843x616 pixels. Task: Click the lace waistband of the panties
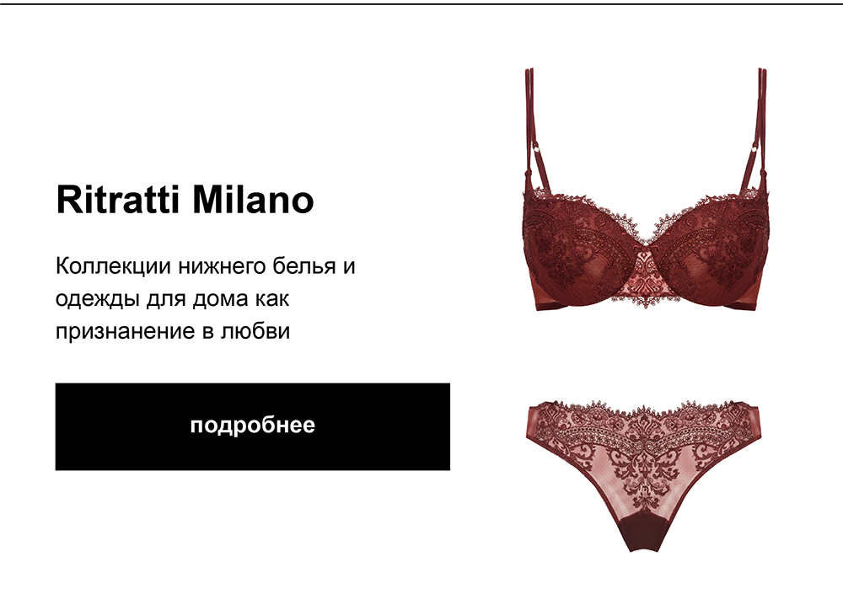(645, 422)
